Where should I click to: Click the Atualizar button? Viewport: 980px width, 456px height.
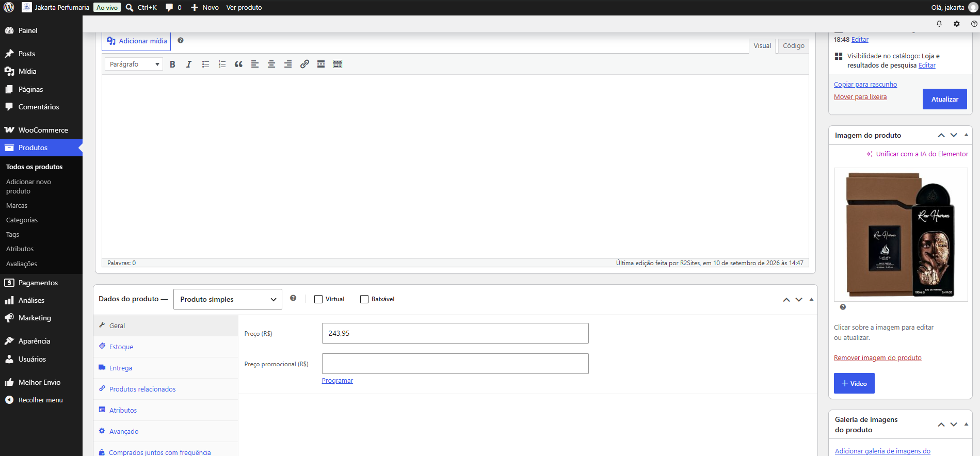[x=944, y=99]
